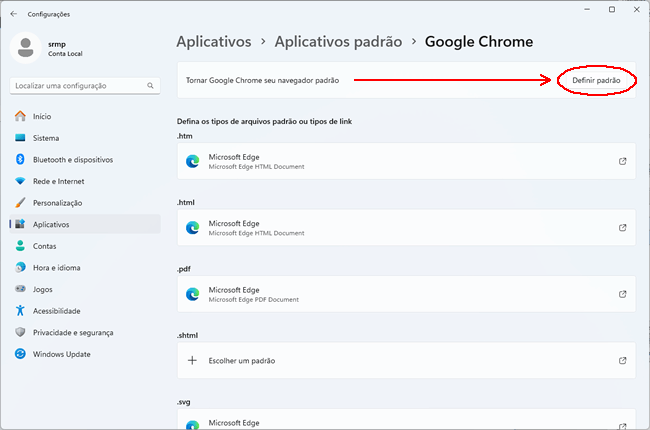Click 'Tornar Google Chrome seu navegador padrão' text
Viewport: 650px width, 430px height.
262,80
